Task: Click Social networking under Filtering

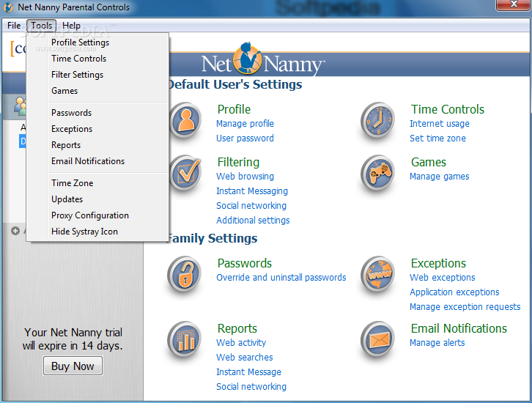Action: (251, 206)
